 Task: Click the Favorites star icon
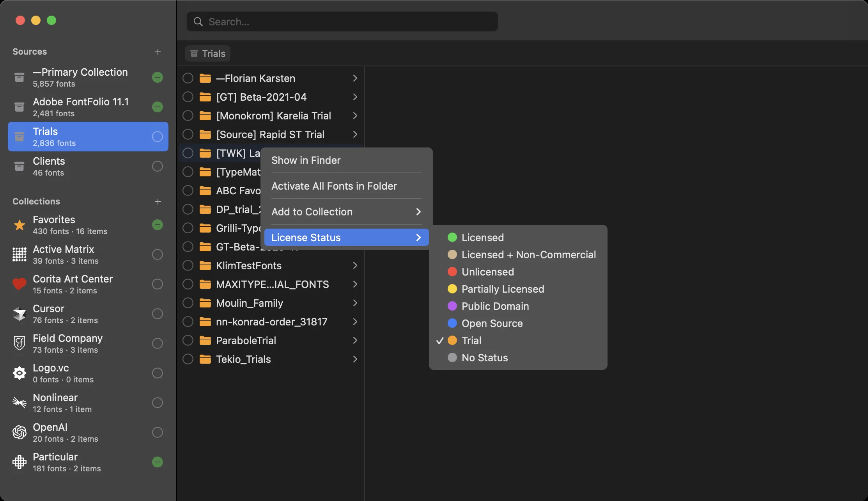tap(19, 225)
